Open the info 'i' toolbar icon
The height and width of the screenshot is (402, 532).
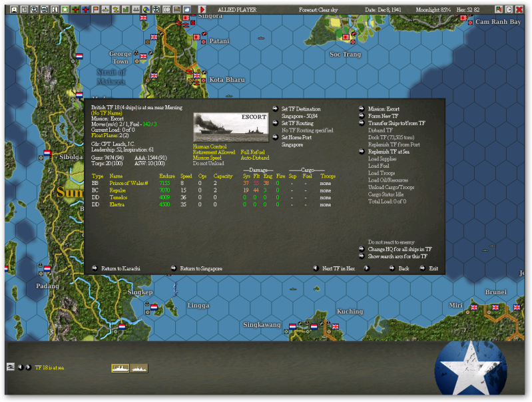tap(55, 9)
